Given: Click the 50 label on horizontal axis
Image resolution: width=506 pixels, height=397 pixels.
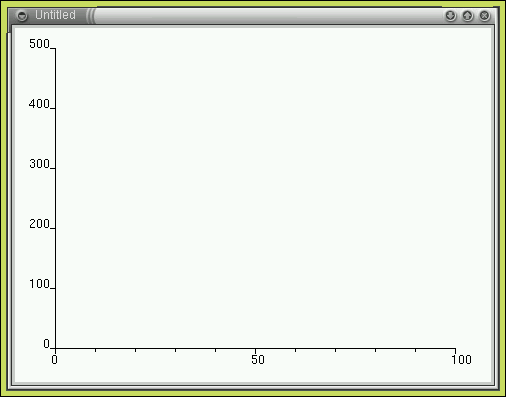Looking at the screenshot, I should pos(258,359).
